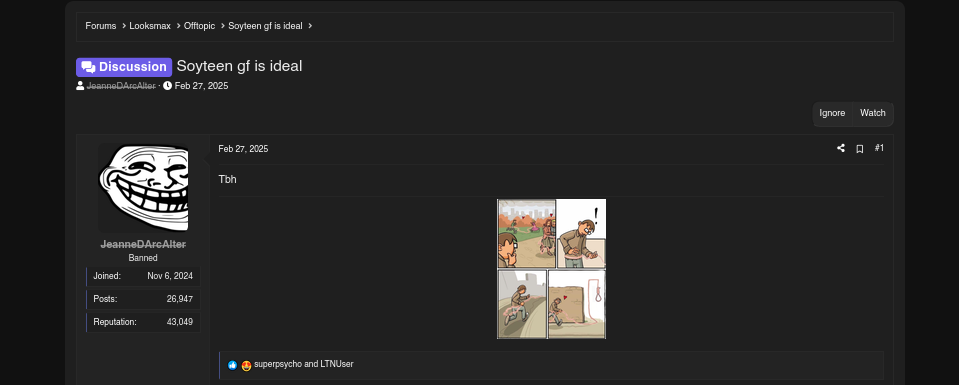Ignore this thread

[832, 113]
